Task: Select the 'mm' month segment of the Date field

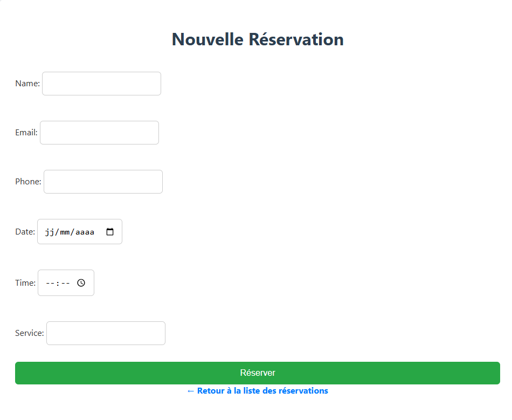Action: coord(66,231)
